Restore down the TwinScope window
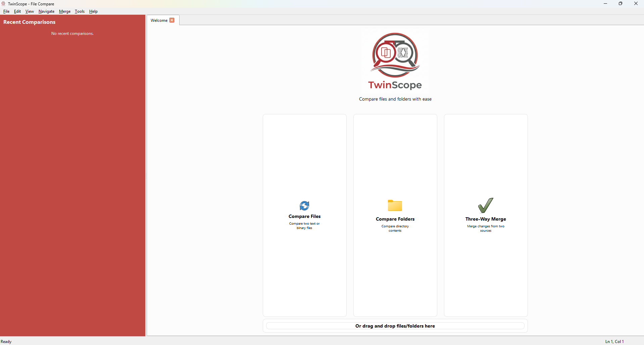The width and height of the screenshot is (644, 345). (621, 4)
